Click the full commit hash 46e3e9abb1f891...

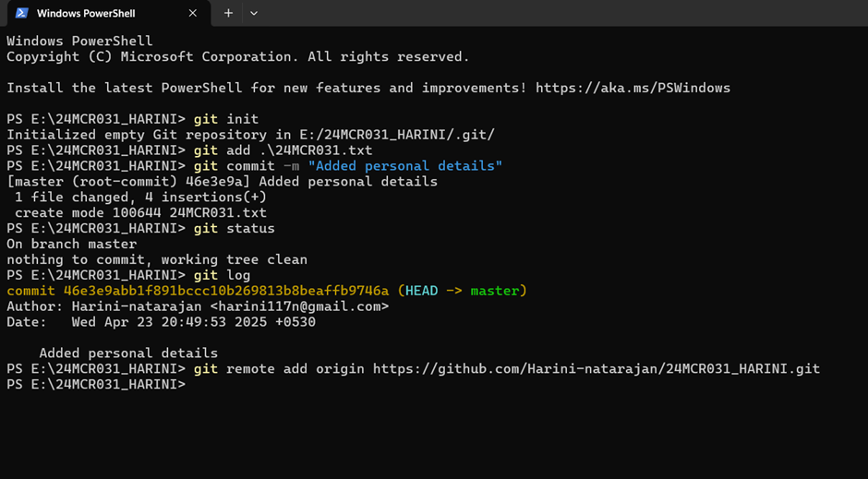pyautogui.click(x=226, y=291)
